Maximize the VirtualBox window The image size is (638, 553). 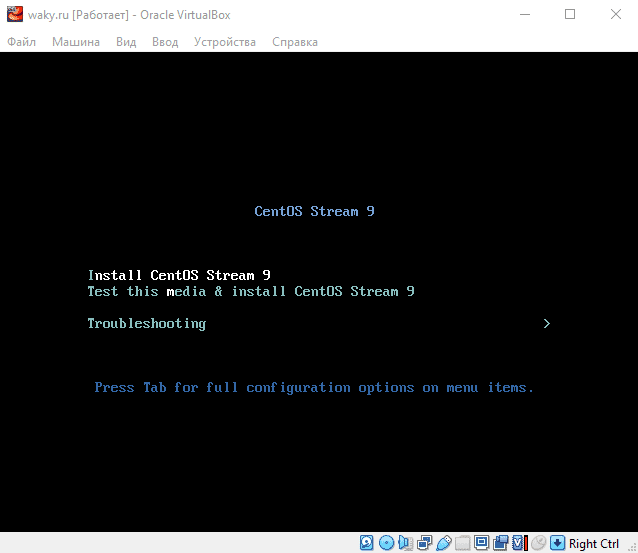(570, 15)
